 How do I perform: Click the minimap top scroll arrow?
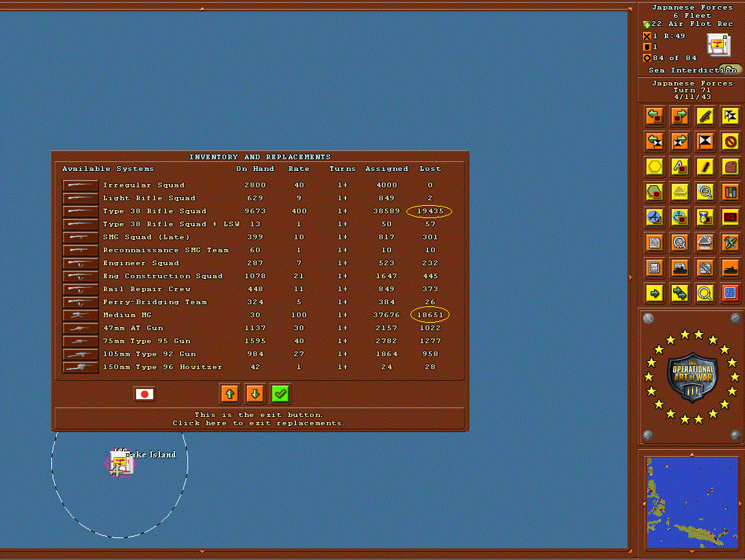tap(692, 455)
